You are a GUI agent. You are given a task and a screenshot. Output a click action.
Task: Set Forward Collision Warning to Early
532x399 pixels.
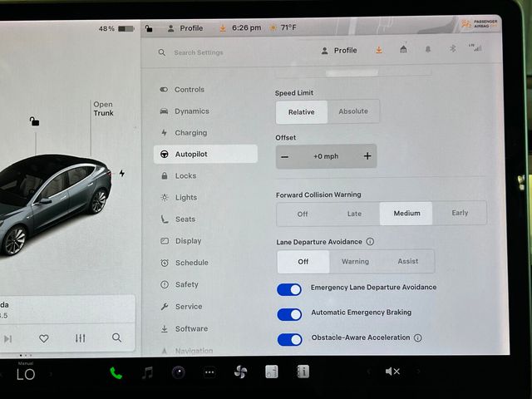[460, 213]
